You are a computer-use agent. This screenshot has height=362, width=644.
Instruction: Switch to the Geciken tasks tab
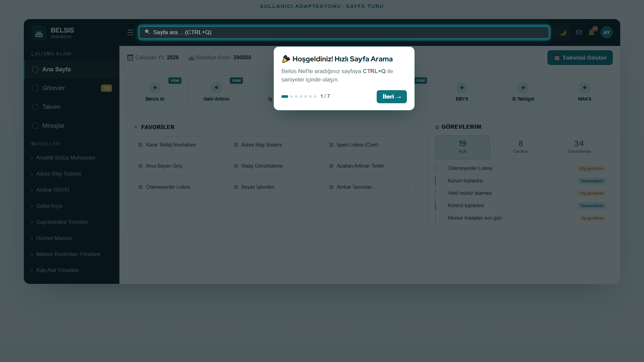(x=521, y=147)
